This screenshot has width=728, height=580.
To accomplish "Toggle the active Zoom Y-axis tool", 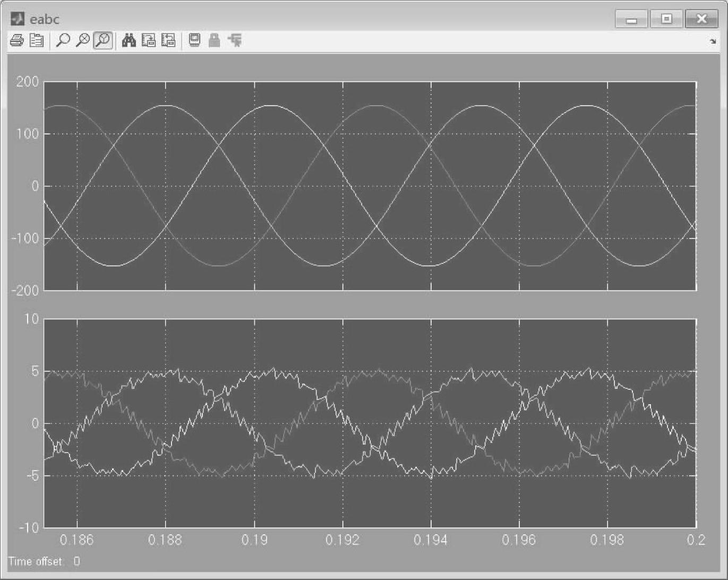I will coord(103,40).
